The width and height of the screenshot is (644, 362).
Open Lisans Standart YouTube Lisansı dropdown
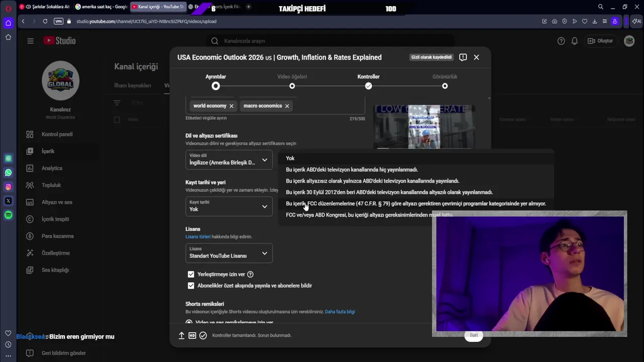(229, 253)
